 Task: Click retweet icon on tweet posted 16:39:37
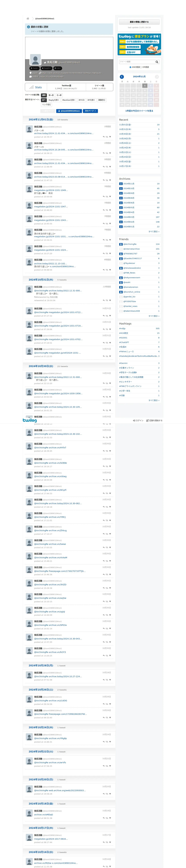[107, 137]
